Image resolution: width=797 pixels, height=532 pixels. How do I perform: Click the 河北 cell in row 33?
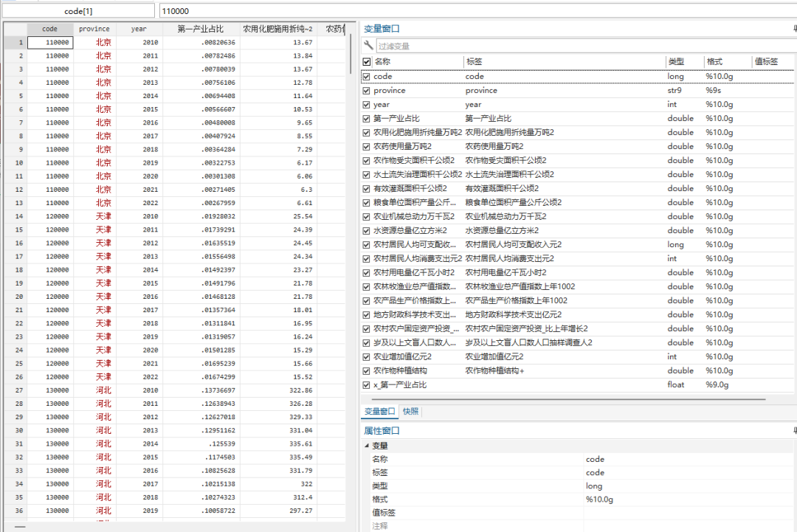point(95,471)
